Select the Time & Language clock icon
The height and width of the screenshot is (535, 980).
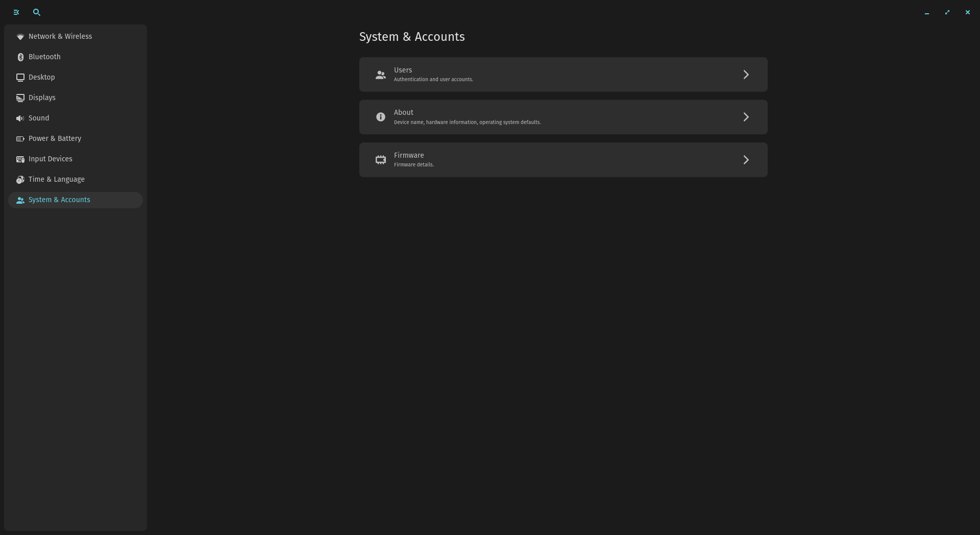pos(20,179)
